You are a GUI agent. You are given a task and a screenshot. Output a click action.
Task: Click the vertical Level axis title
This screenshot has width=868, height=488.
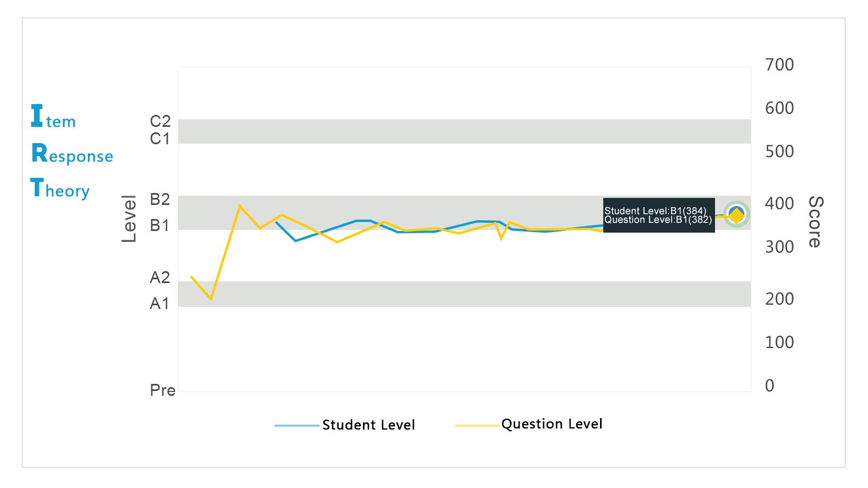pos(129,219)
